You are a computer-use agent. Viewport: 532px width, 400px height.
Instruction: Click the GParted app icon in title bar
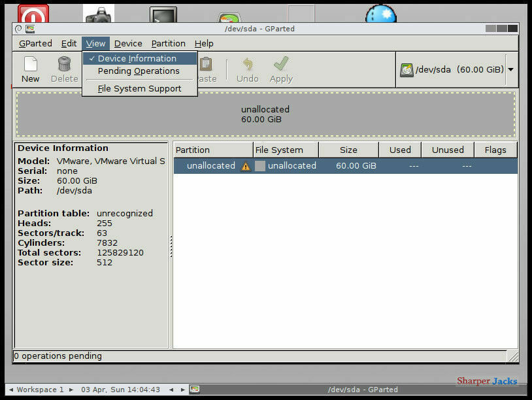tap(30, 29)
